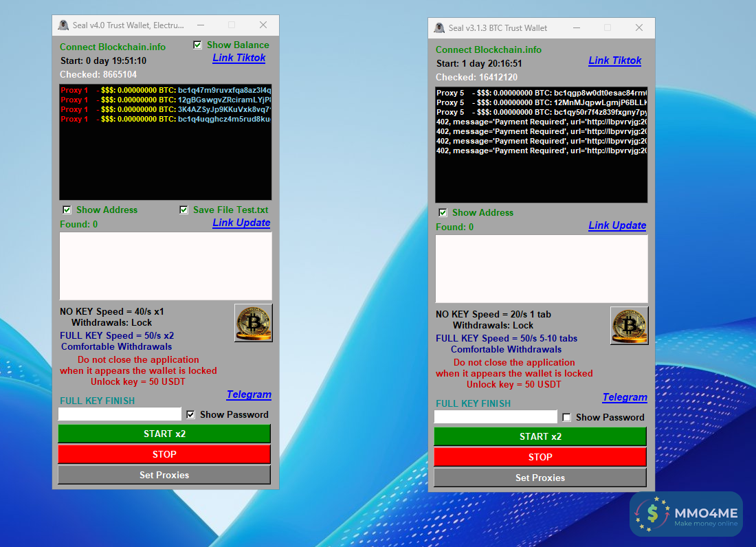The height and width of the screenshot is (547, 756).
Task: Close the Seal v3.1.3 BTC Trust Wallet window
Action: point(639,28)
